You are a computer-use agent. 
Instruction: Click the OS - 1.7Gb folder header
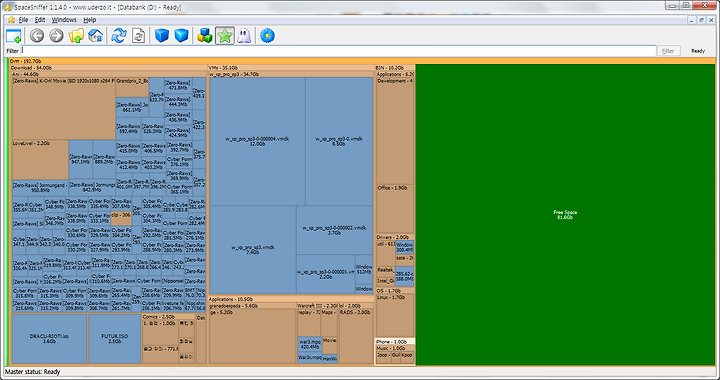point(395,291)
